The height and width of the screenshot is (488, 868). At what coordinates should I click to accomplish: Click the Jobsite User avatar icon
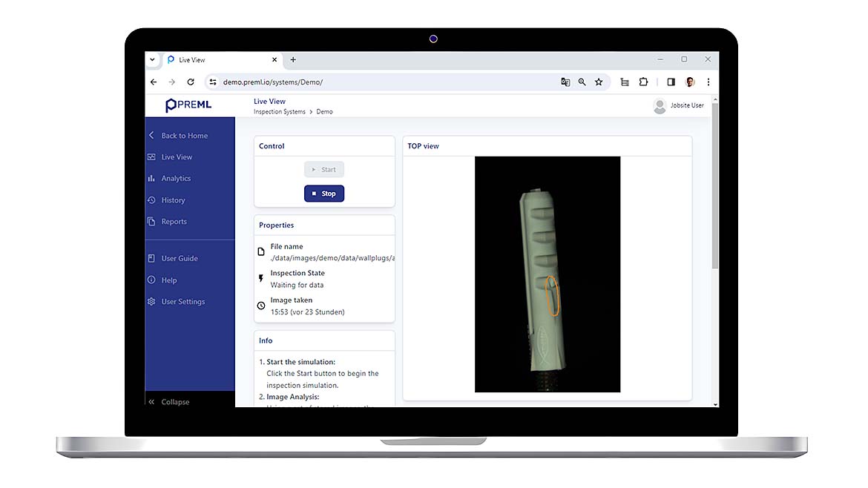660,105
